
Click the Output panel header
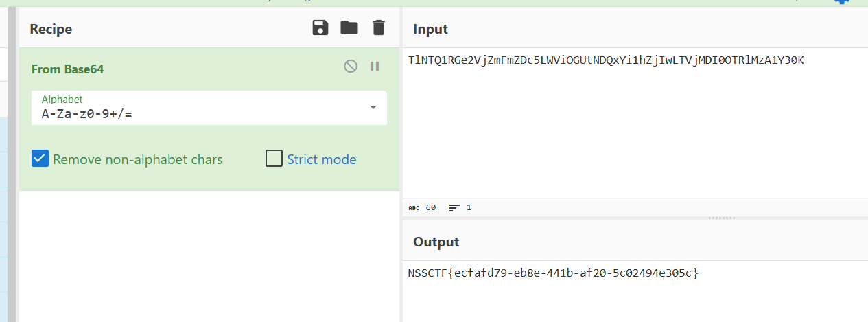(x=436, y=242)
